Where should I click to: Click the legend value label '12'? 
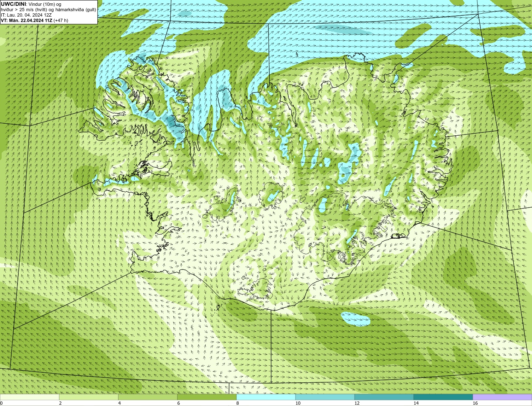point(357,403)
